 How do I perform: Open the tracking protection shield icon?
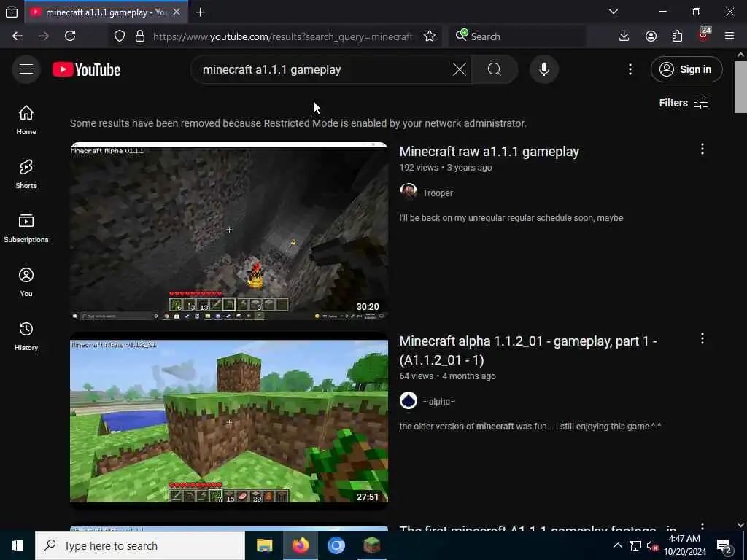click(120, 36)
